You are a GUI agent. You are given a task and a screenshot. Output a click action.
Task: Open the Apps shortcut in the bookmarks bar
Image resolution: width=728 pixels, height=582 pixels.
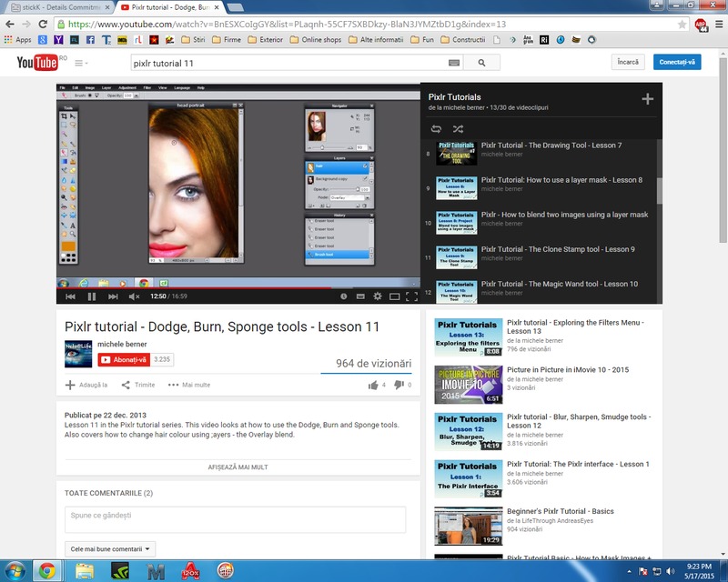17,40
